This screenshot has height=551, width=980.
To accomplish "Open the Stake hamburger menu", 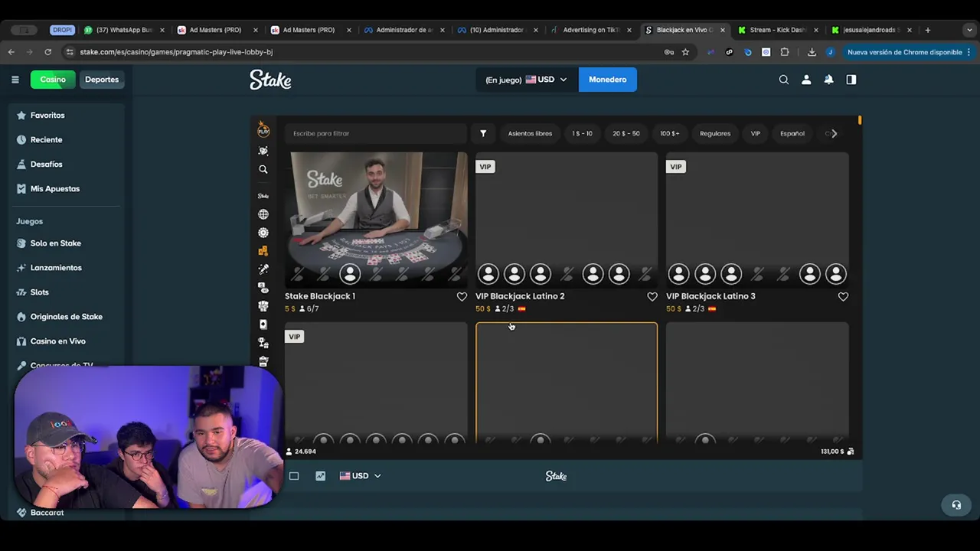I will pyautogui.click(x=15, y=80).
